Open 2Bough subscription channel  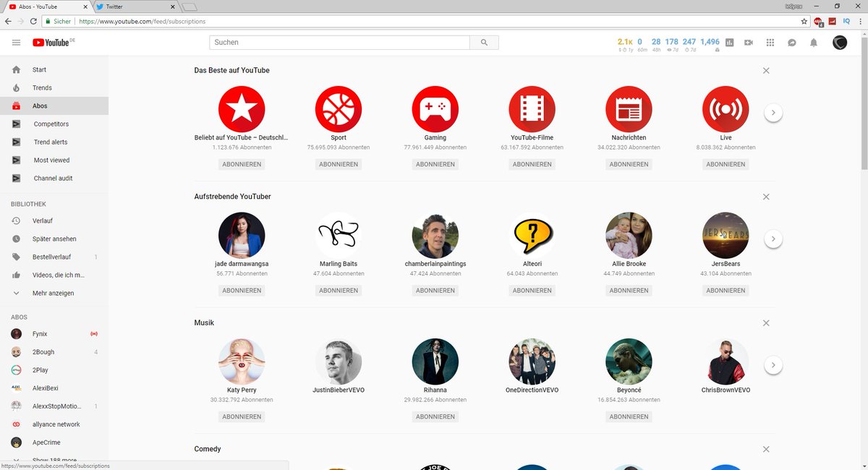54,352
